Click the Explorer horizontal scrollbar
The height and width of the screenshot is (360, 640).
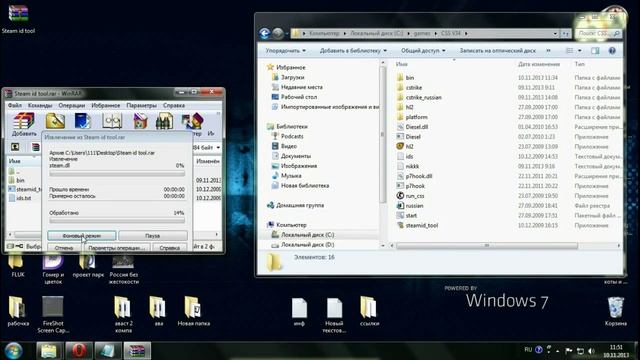tap(487, 245)
